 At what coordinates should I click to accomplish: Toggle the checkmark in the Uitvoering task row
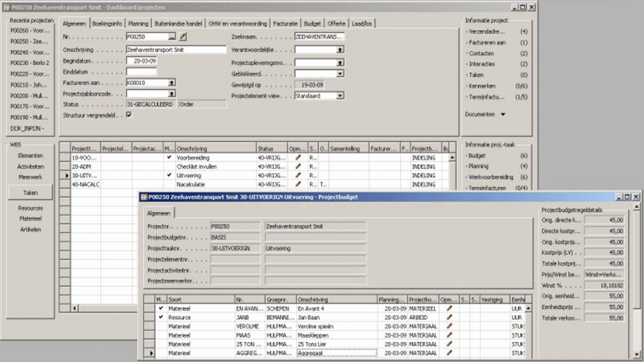tap(169, 175)
